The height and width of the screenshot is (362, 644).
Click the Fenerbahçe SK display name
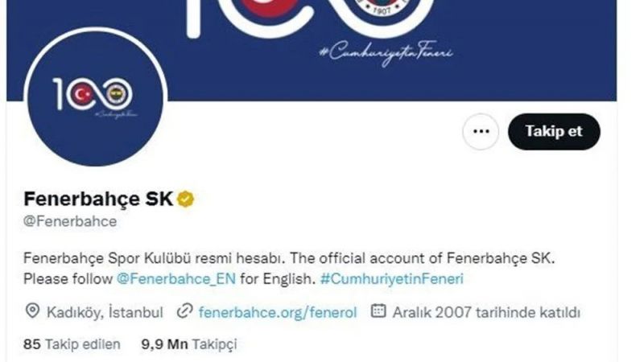click(x=98, y=199)
